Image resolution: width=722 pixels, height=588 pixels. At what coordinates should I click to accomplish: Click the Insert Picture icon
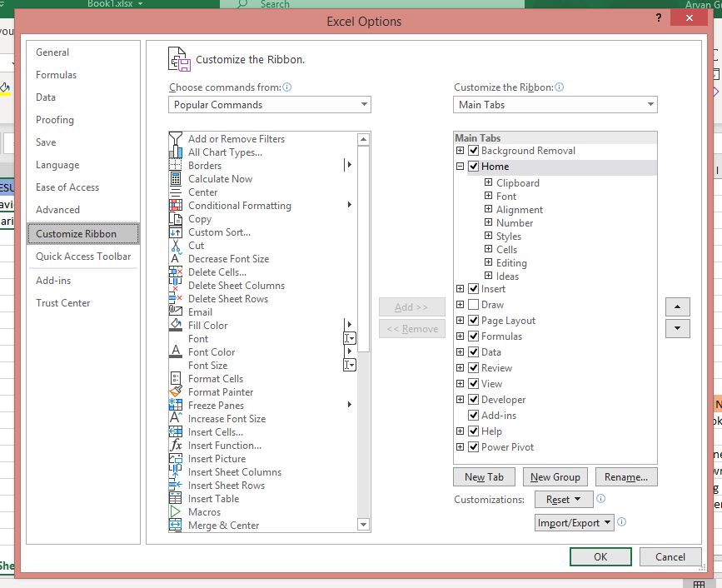[176, 459]
